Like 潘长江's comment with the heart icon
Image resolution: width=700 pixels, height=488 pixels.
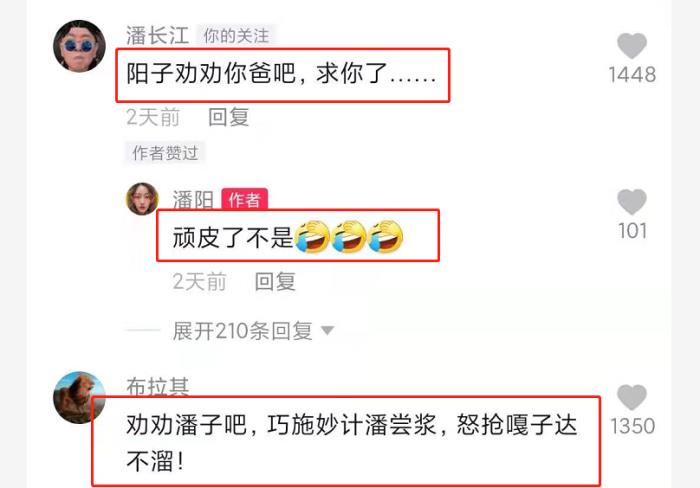point(632,46)
